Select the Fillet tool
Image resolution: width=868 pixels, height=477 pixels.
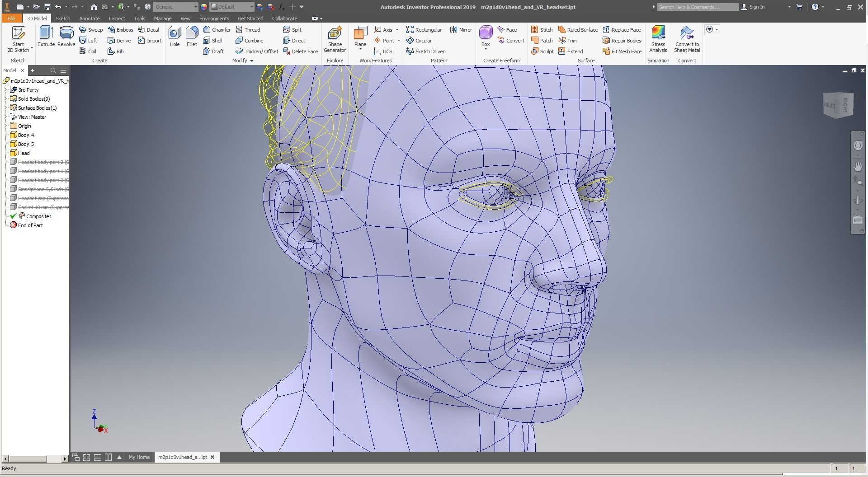click(x=192, y=37)
